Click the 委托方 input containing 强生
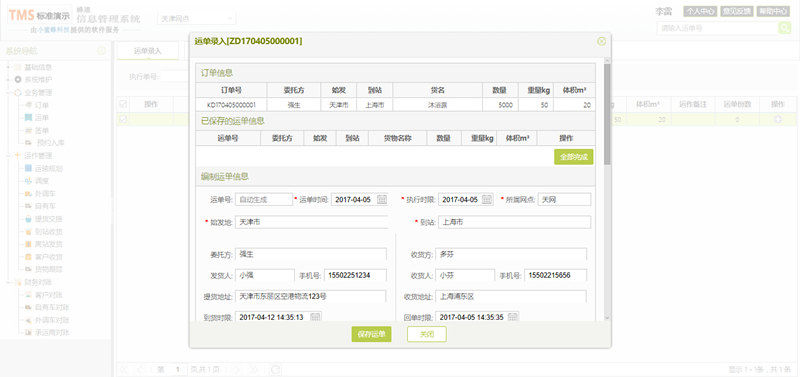The height and width of the screenshot is (377, 800). click(x=311, y=254)
